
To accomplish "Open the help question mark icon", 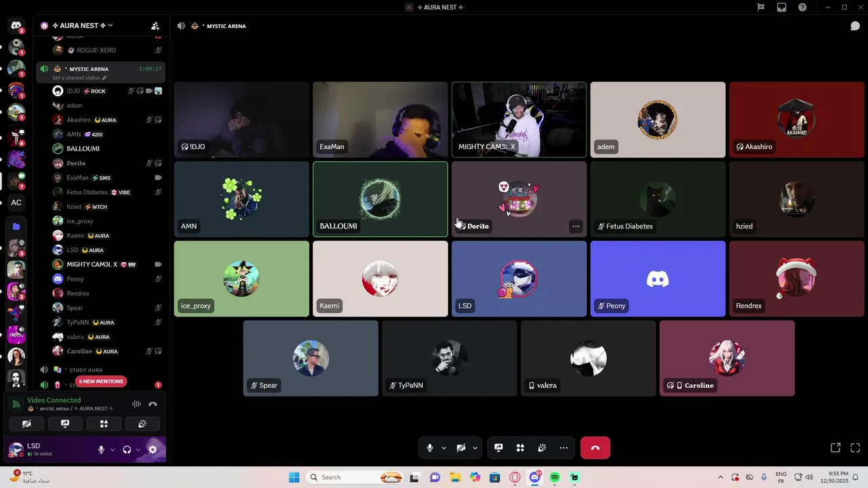I will pos(803,7).
